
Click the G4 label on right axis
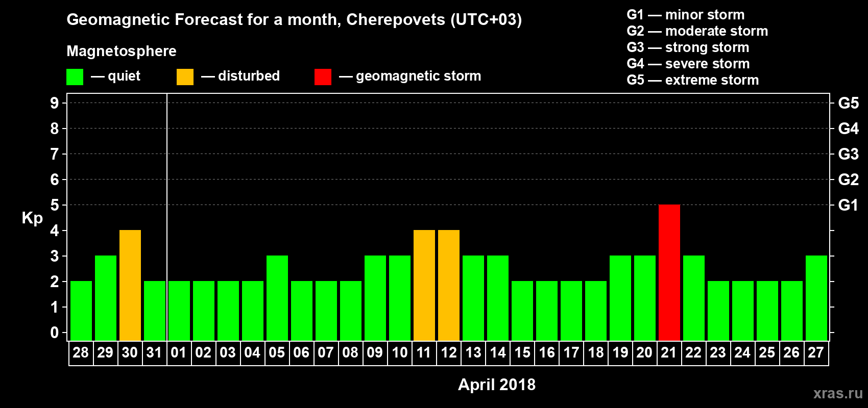(849, 129)
